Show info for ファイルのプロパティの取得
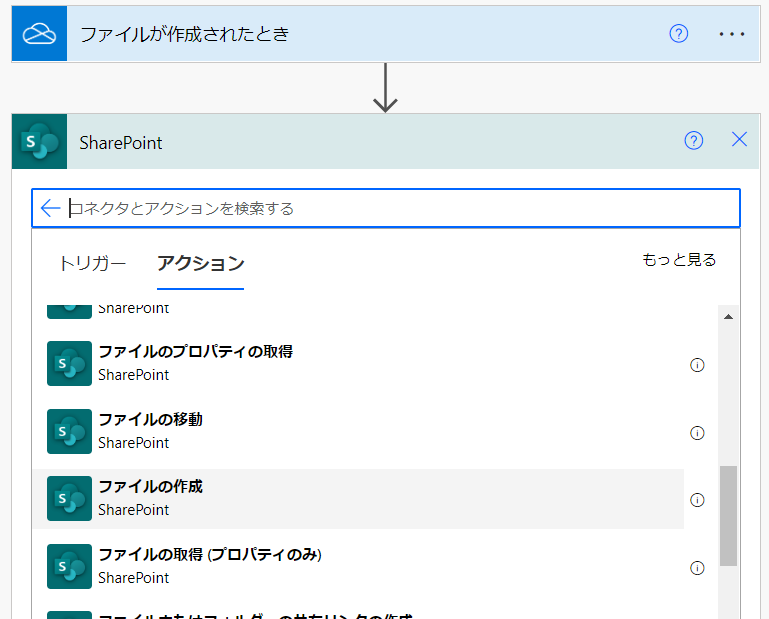Viewport: 769px width, 619px height. coord(697,365)
